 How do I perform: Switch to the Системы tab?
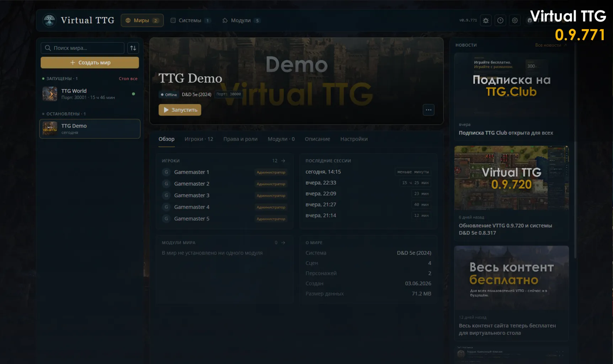[x=191, y=20]
